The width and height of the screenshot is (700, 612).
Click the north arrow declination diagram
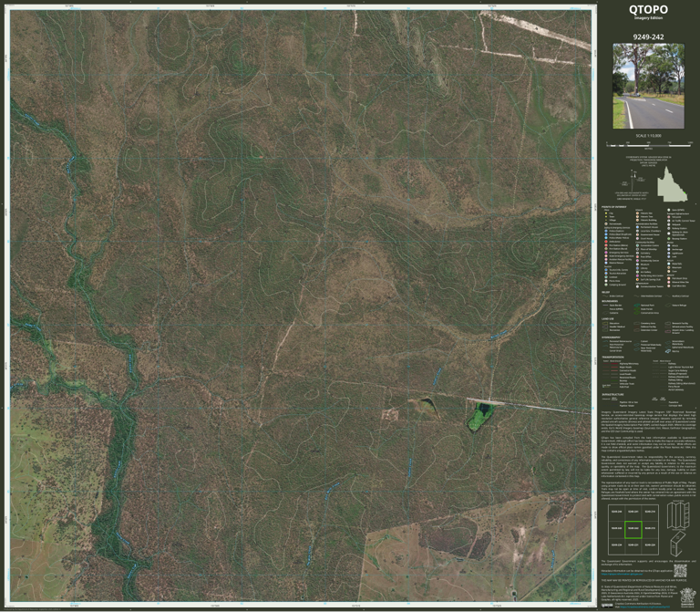click(x=634, y=180)
